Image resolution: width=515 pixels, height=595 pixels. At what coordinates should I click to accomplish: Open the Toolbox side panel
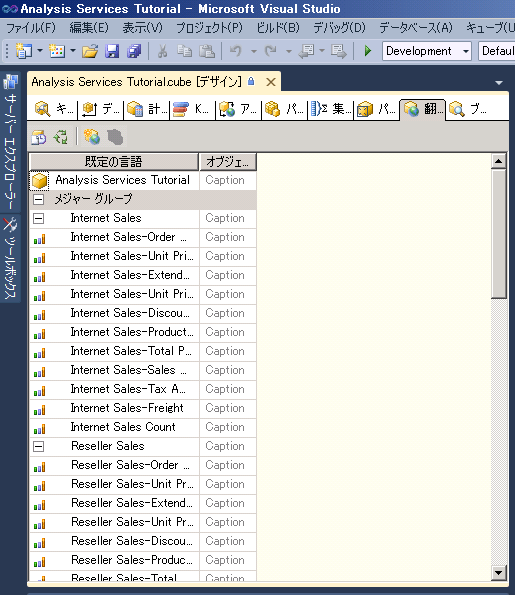[x=10, y=259]
